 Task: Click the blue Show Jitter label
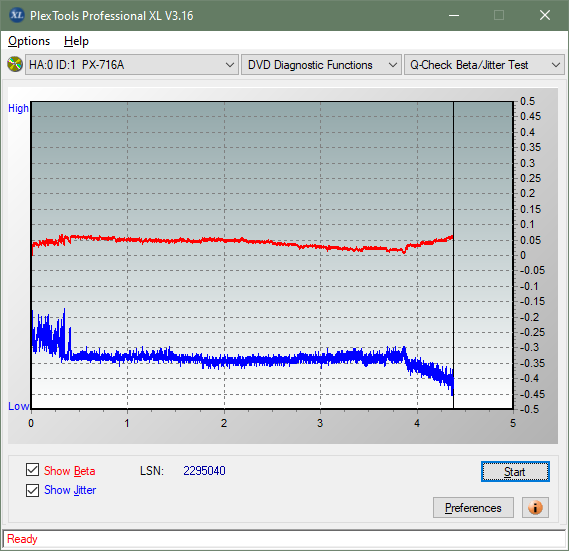70,490
